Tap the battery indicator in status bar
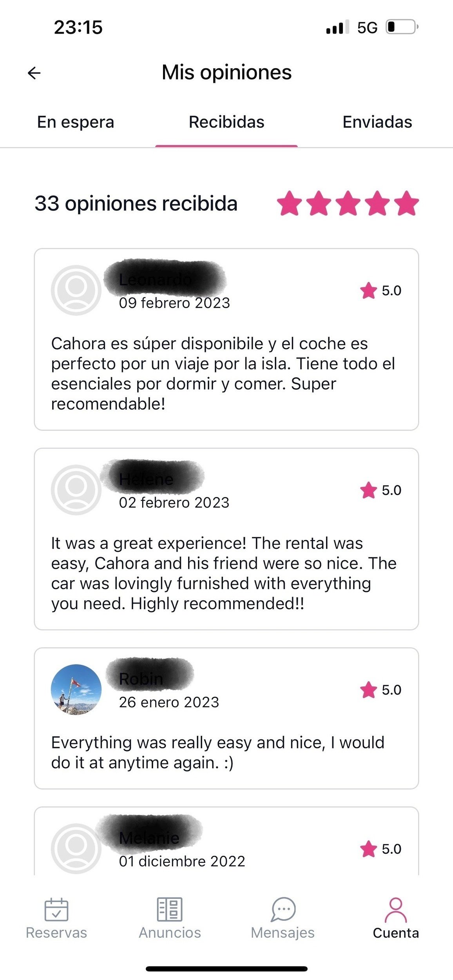 [402, 27]
